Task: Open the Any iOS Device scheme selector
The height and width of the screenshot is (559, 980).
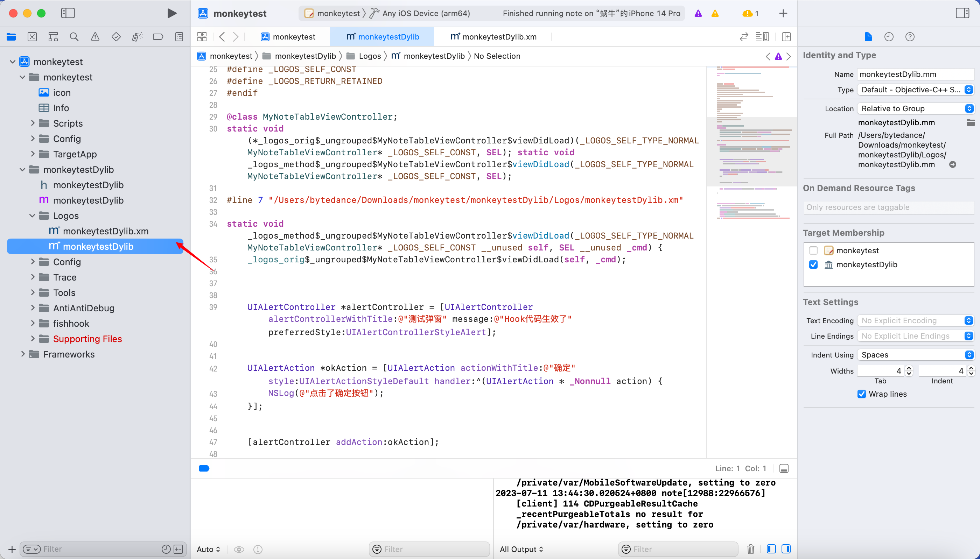Action: click(426, 13)
